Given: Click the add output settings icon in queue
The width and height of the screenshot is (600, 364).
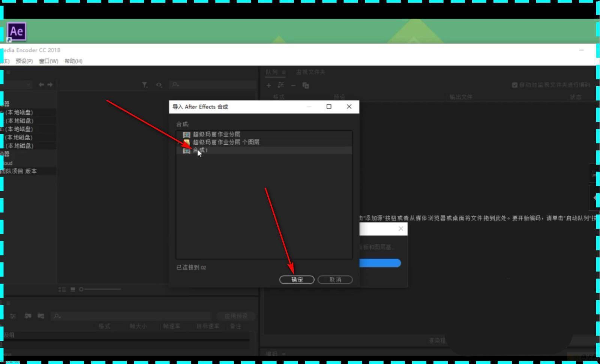Looking at the screenshot, I should [x=280, y=85].
